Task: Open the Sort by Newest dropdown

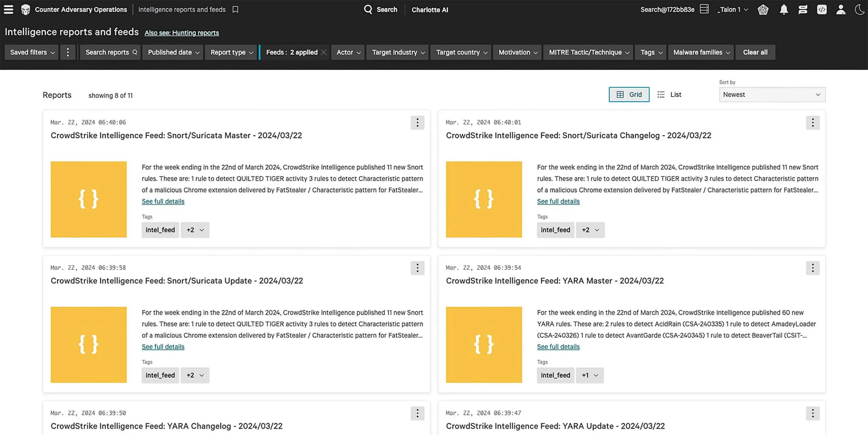Action: click(x=772, y=94)
